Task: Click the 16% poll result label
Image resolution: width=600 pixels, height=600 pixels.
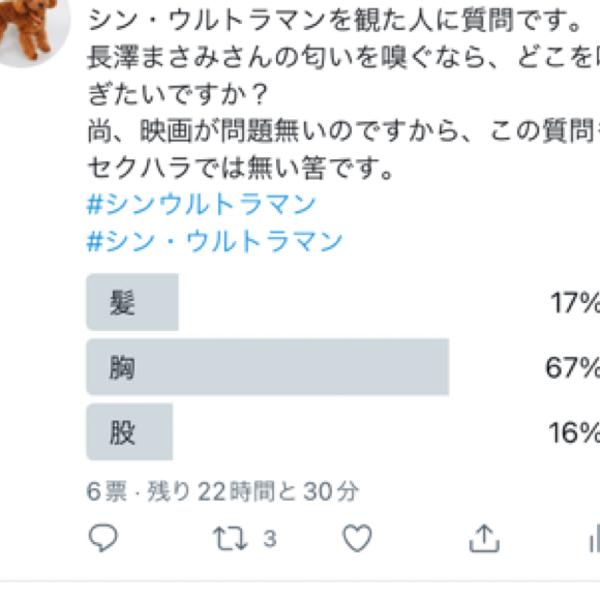Action: pos(574,432)
